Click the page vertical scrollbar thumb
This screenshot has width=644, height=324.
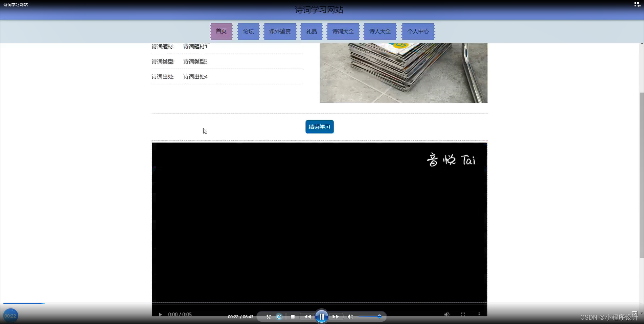(642, 175)
